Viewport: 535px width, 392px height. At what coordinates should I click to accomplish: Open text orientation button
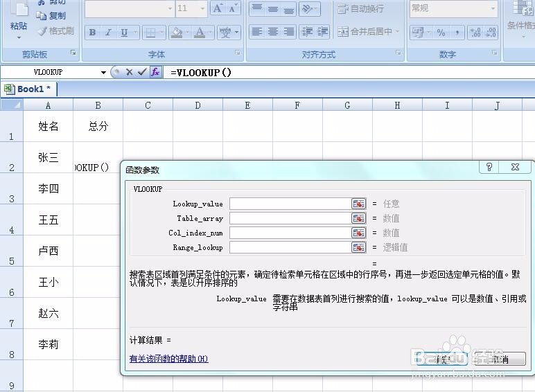click(x=309, y=9)
